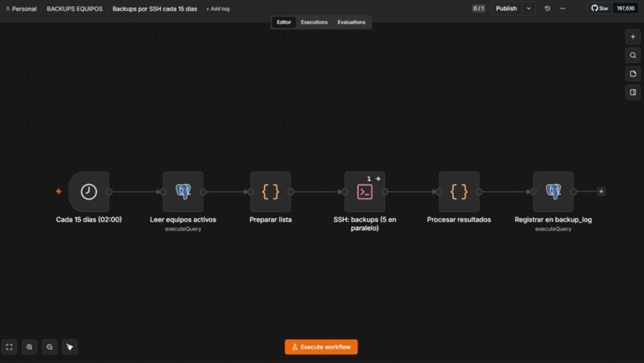Fit workflow to view
Screen dimensions: 644x363
(9, 347)
